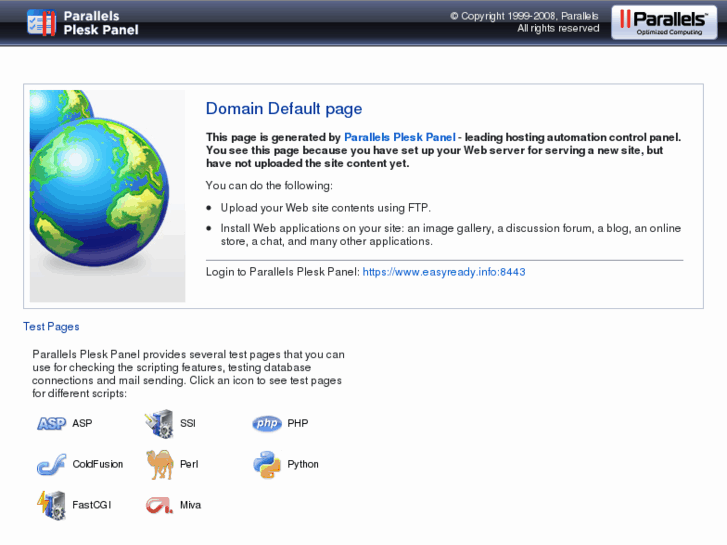The height and width of the screenshot is (545, 727).
Task: Click the ColdFusion test icon
Action: (51, 464)
